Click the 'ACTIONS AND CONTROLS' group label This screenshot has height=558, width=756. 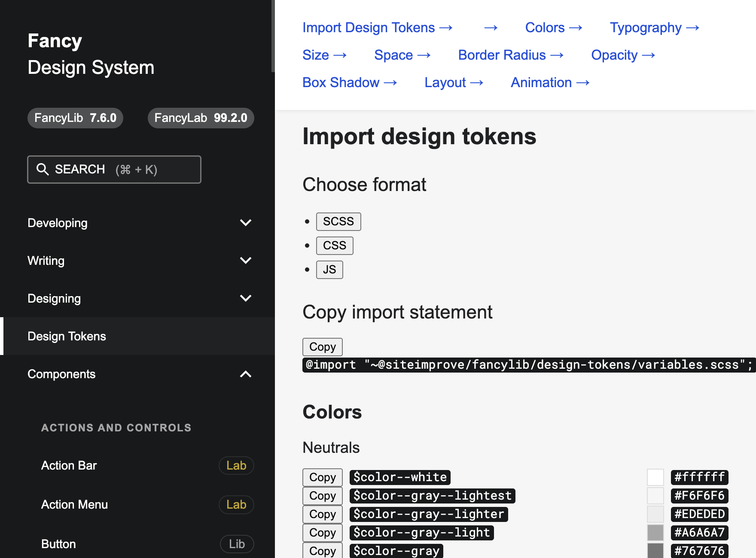point(116,428)
